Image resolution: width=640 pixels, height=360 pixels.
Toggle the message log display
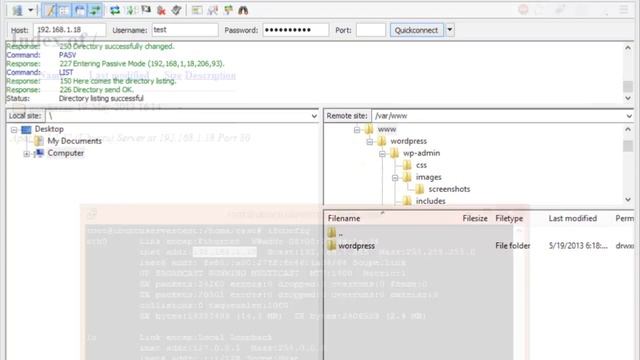tap(50, 10)
